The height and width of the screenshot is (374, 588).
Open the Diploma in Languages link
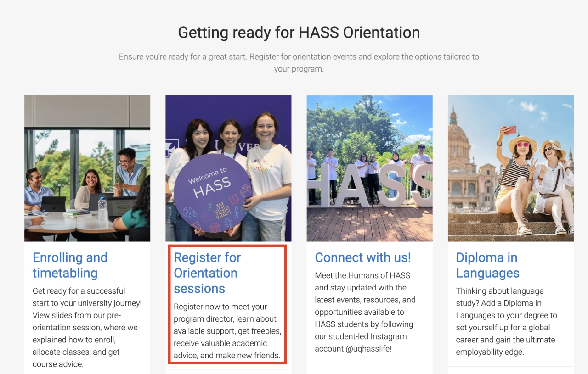(487, 265)
